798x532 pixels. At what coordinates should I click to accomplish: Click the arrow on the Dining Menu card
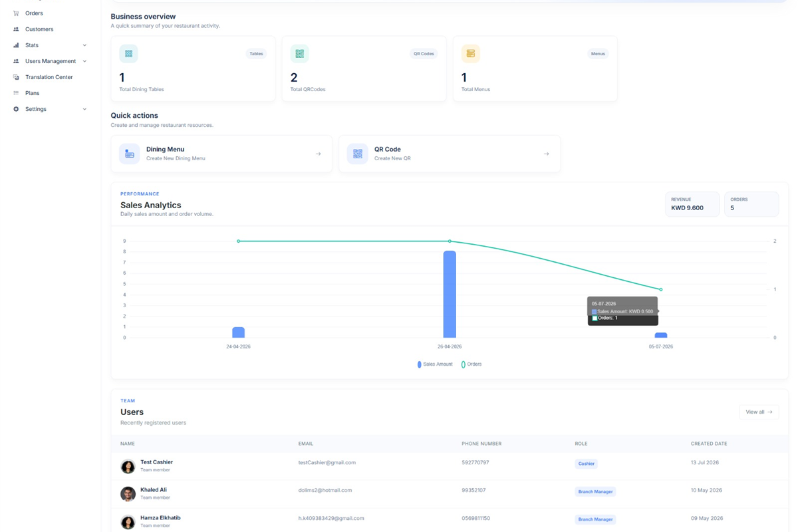pyautogui.click(x=319, y=154)
